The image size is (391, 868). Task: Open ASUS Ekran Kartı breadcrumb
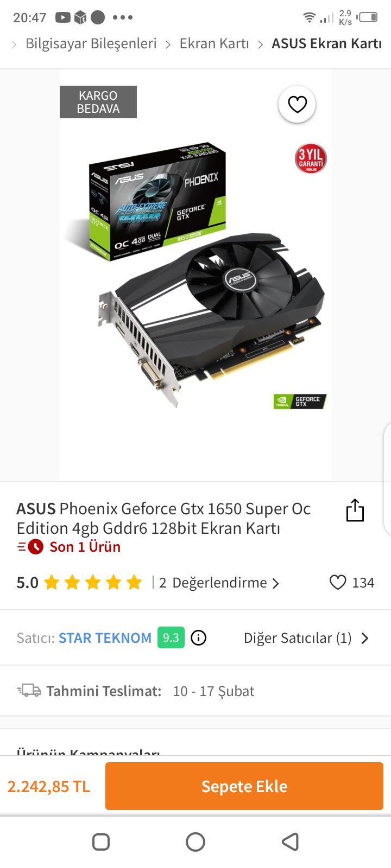click(327, 43)
